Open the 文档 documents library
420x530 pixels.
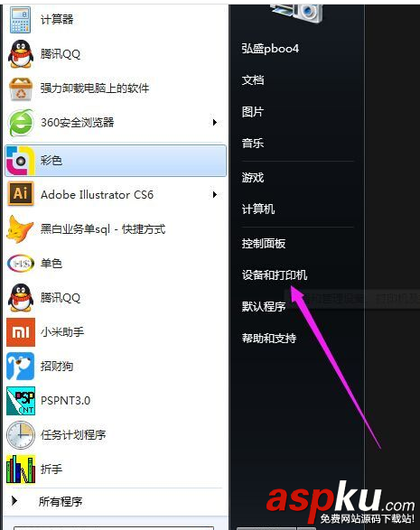[253, 80]
